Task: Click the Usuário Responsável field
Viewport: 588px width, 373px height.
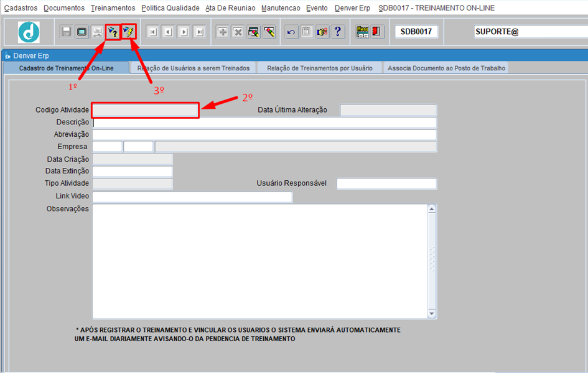Action: 386,183
